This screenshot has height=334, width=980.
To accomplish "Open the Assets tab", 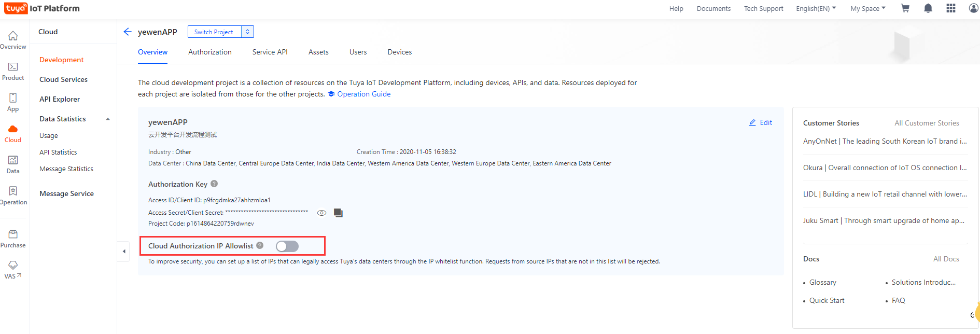I will pos(318,52).
